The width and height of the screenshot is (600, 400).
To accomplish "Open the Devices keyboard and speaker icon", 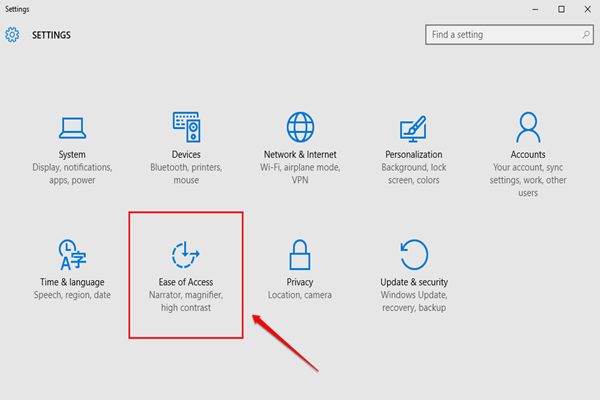I will 186,128.
